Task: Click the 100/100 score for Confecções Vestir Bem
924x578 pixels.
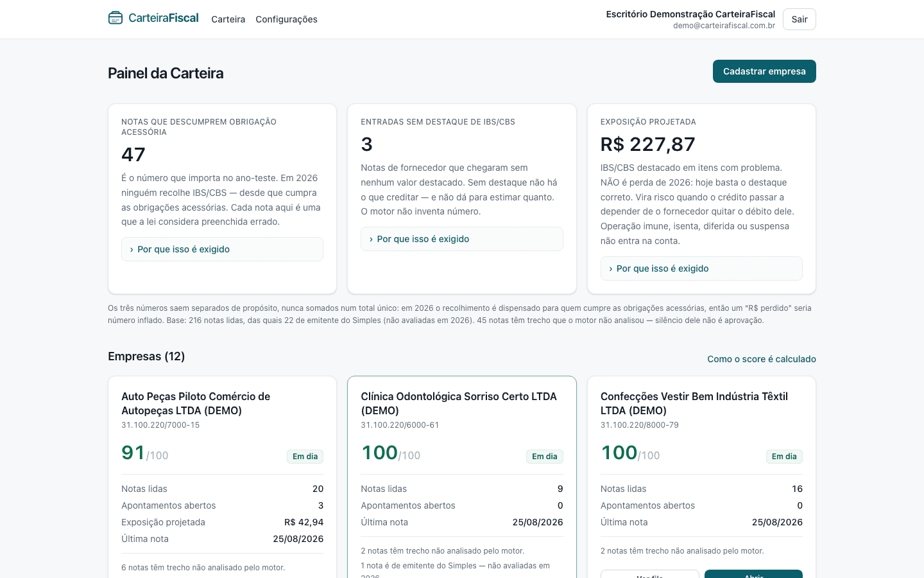Action: click(x=630, y=453)
